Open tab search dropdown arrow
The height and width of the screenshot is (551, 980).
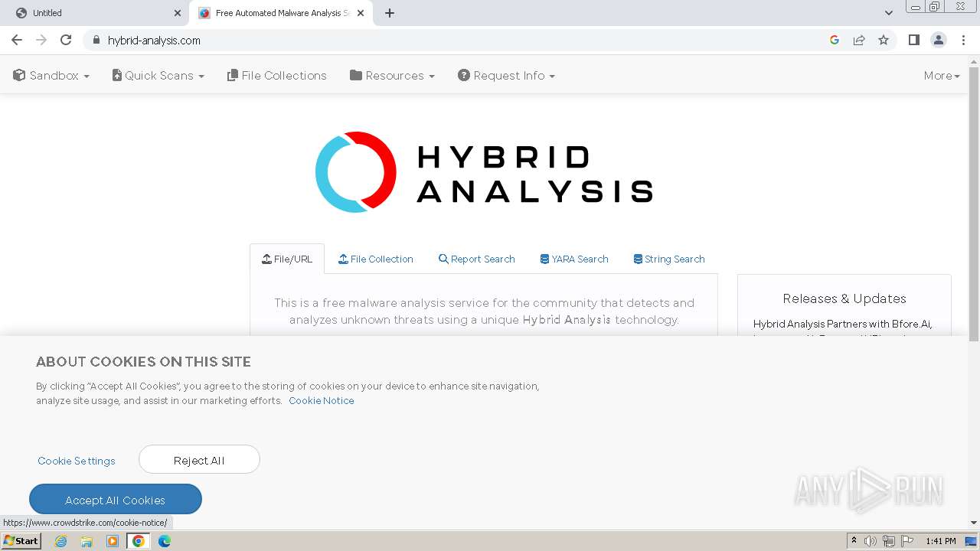click(889, 13)
